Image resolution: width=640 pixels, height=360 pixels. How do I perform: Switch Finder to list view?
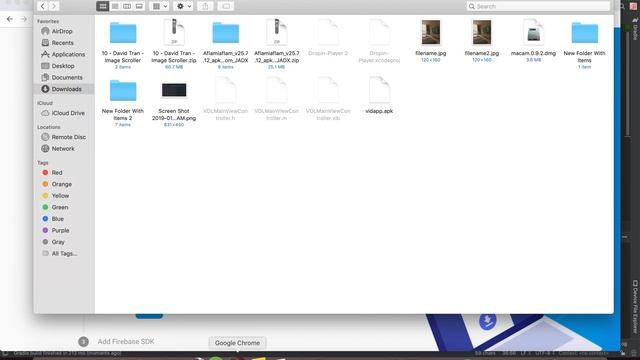(x=115, y=6)
